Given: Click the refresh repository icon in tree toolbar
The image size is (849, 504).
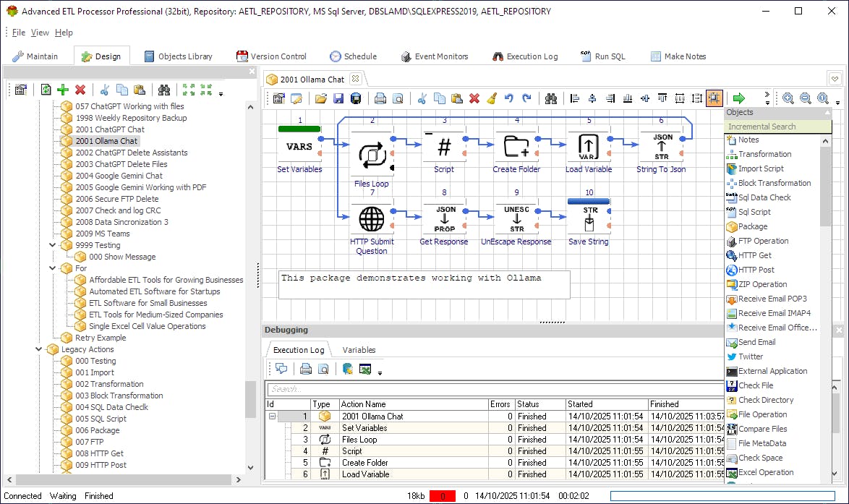Looking at the screenshot, I should point(46,90).
